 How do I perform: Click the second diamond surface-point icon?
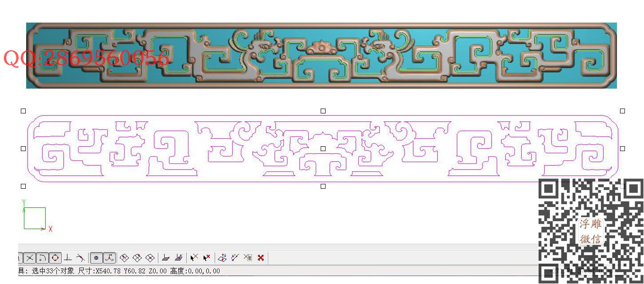point(137,257)
